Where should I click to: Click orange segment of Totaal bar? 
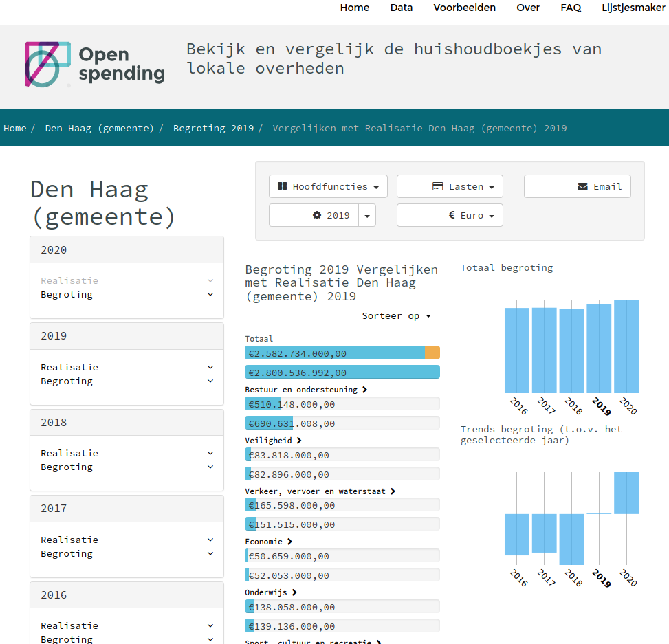(432, 353)
